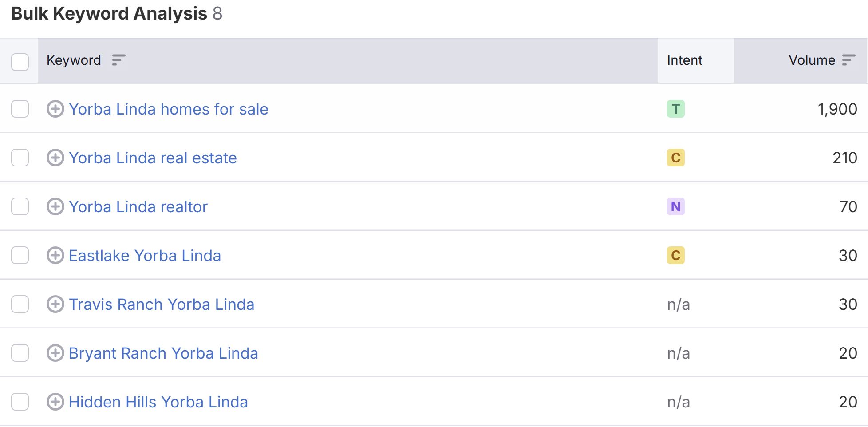Screen dimensions: 868x427
Task: Check the box for Eastlake Yorba Linda
Action: coord(20,255)
